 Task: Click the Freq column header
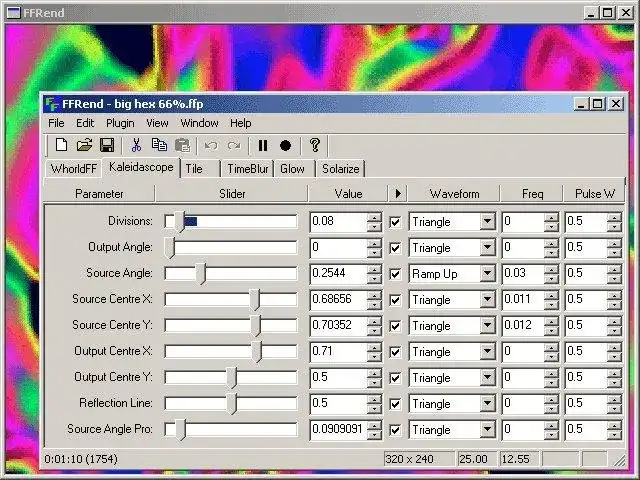point(532,193)
